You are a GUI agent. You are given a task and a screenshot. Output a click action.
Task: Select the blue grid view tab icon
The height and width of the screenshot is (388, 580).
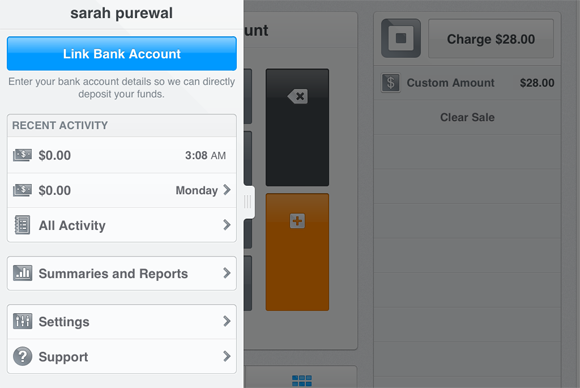point(302,381)
